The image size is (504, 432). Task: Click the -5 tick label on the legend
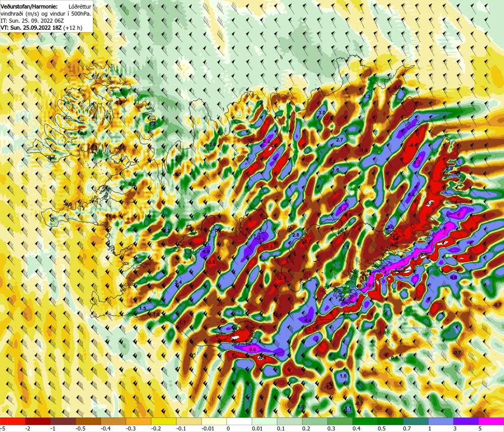(x=3, y=428)
